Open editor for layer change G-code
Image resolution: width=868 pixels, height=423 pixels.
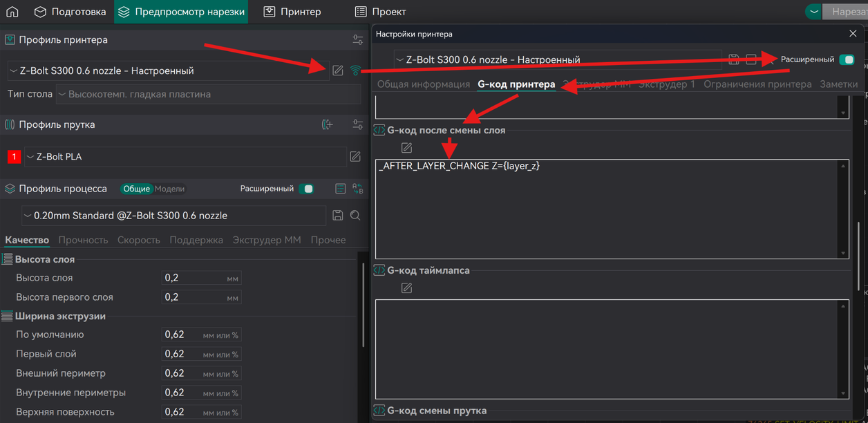tap(406, 148)
